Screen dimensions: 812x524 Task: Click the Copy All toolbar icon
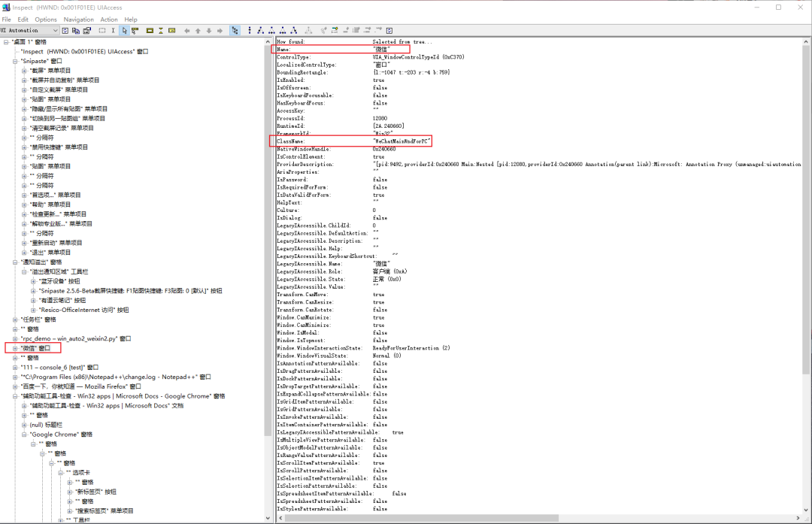(x=74, y=30)
